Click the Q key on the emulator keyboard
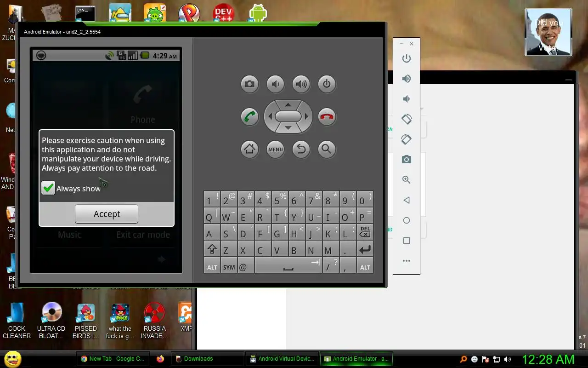This screenshot has height=368, width=588. click(212, 215)
